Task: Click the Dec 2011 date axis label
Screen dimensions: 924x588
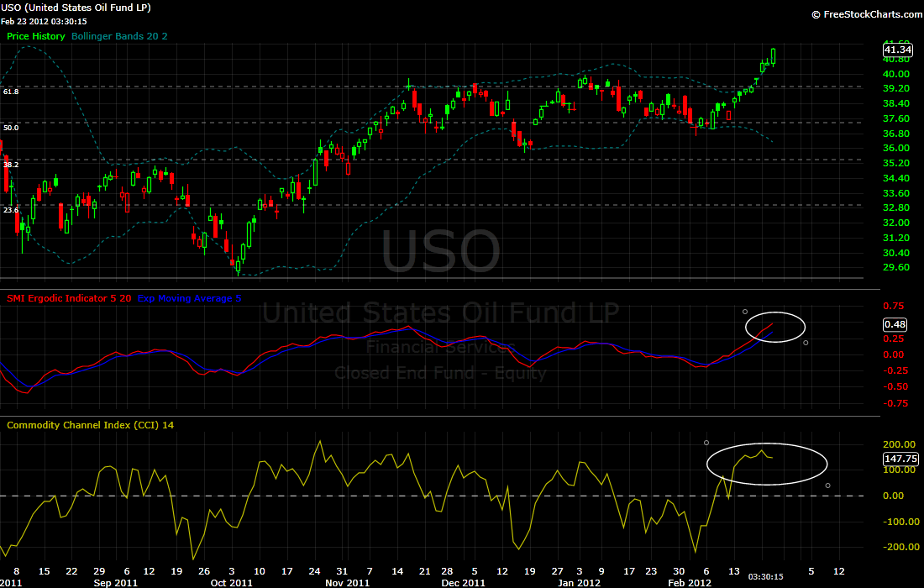Action: point(463,583)
